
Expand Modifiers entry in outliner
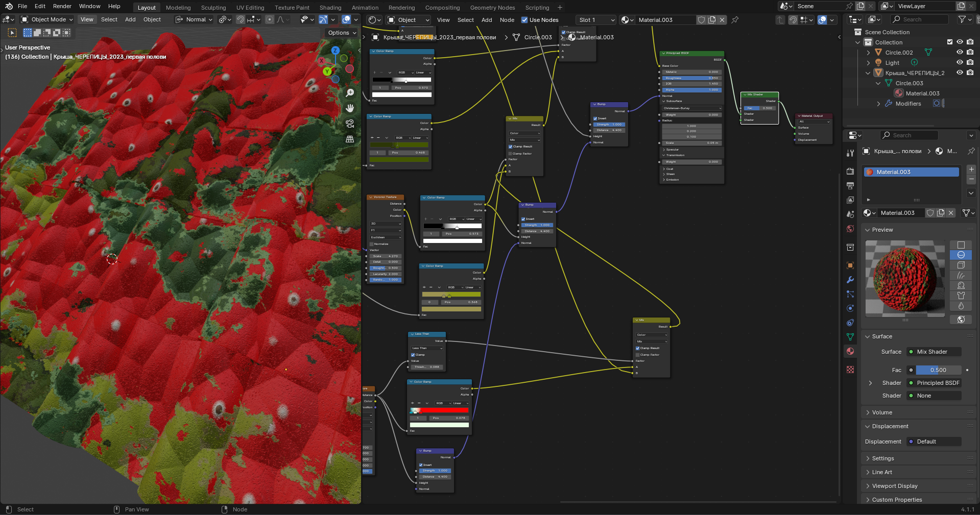[x=878, y=104]
